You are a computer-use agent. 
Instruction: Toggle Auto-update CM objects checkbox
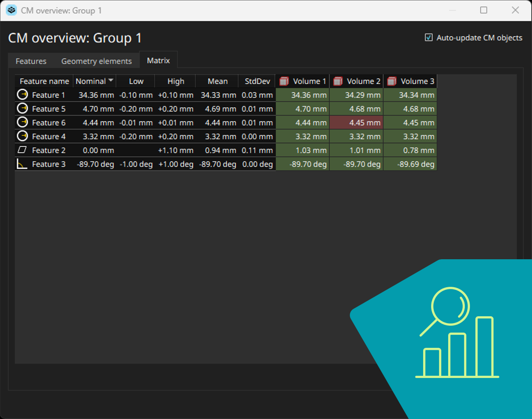[x=429, y=37]
